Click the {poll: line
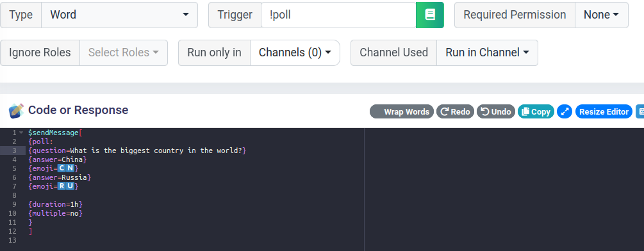The height and width of the screenshot is (251, 644). pos(40,142)
